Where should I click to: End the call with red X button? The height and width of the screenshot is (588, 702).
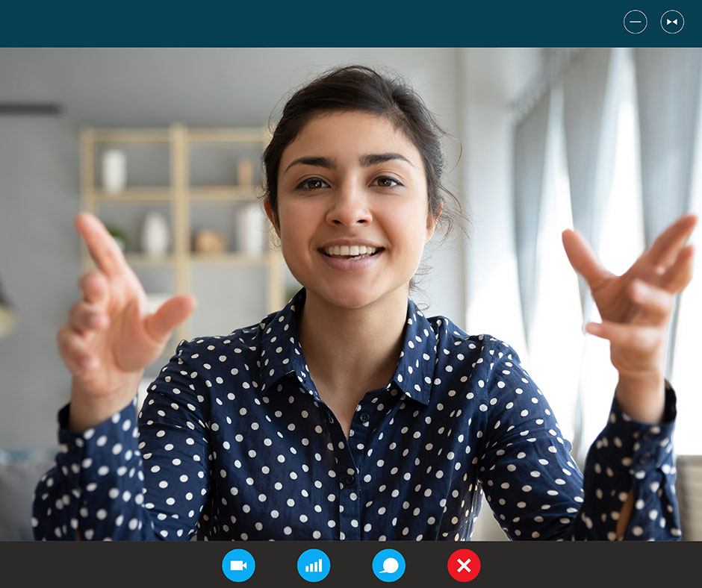pos(464,565)
